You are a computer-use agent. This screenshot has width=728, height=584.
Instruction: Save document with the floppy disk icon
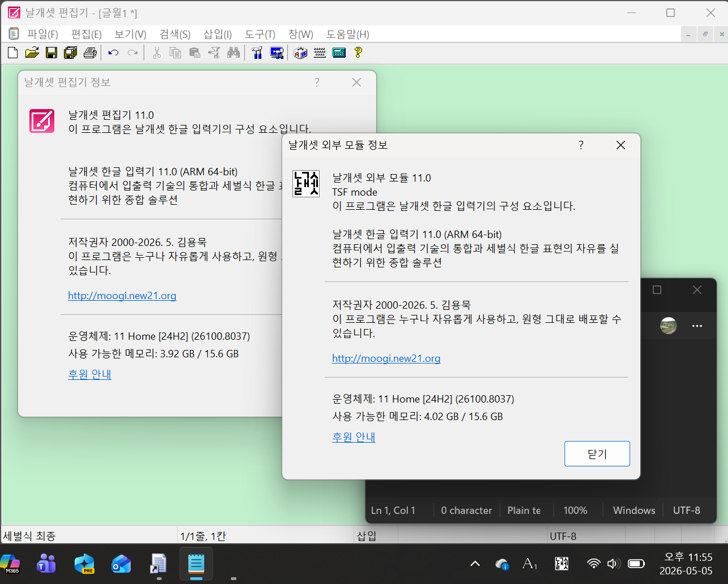coord(51,53)
